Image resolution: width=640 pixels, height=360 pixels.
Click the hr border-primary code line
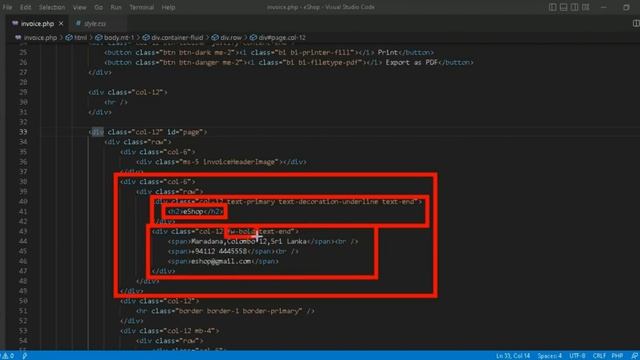[x=225, y=311]
